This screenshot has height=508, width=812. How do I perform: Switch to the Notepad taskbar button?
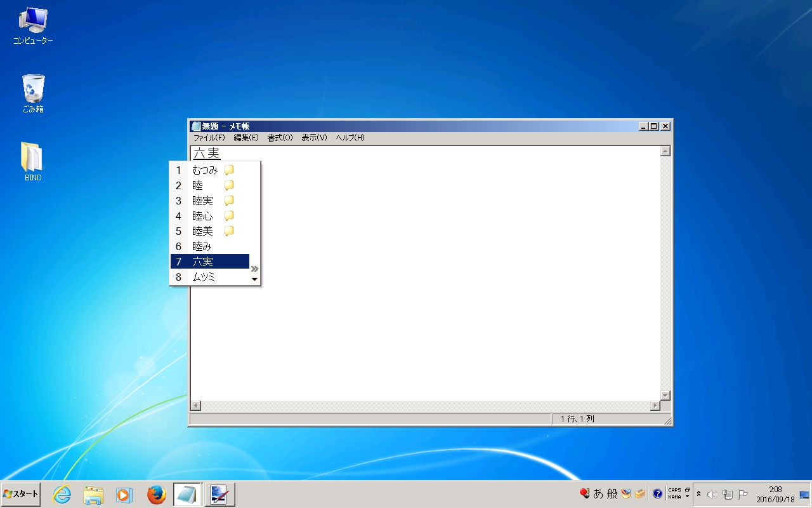(x=188, y=495)
